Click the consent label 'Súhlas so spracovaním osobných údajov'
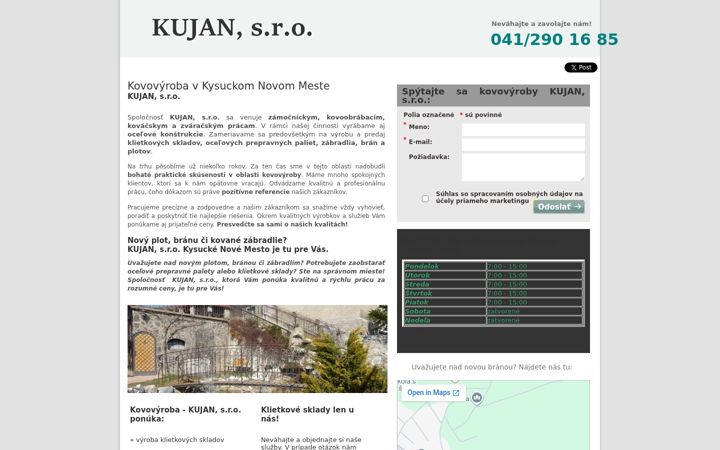This screenshot has width=720, height=450. (509, 197)
